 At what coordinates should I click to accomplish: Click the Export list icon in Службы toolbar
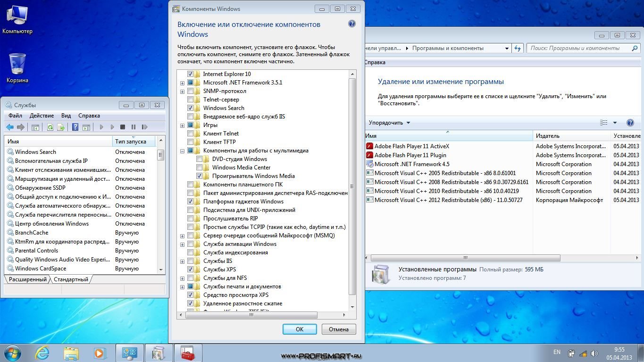(61, 127)
